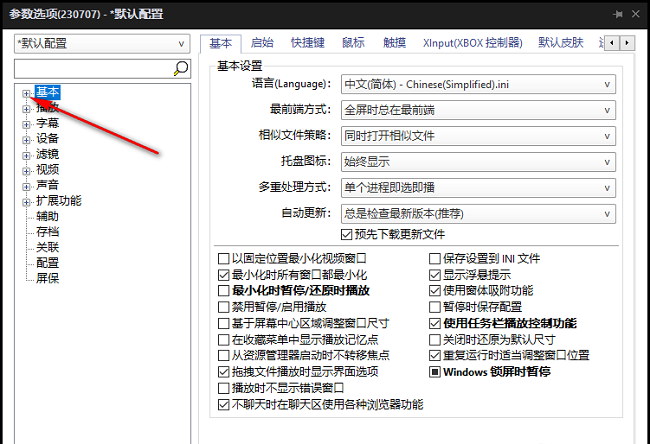The height and width of the screenshot is (444, 650).
Task: Expand the 声音 tree node
Action: 26,187
